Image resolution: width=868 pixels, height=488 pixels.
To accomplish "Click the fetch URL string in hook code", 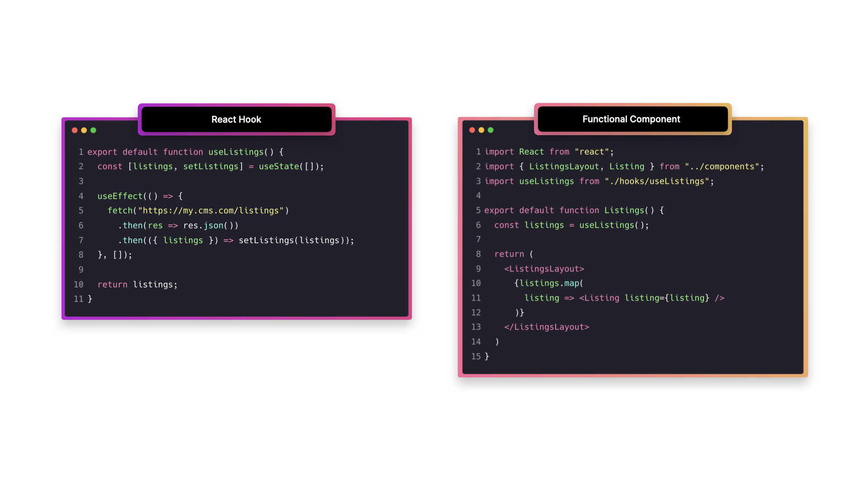I will [211, 211].
